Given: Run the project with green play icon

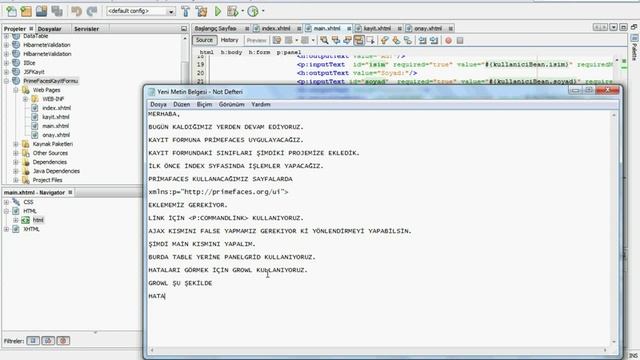Looking at the screenshot, I should coord(218,11).
